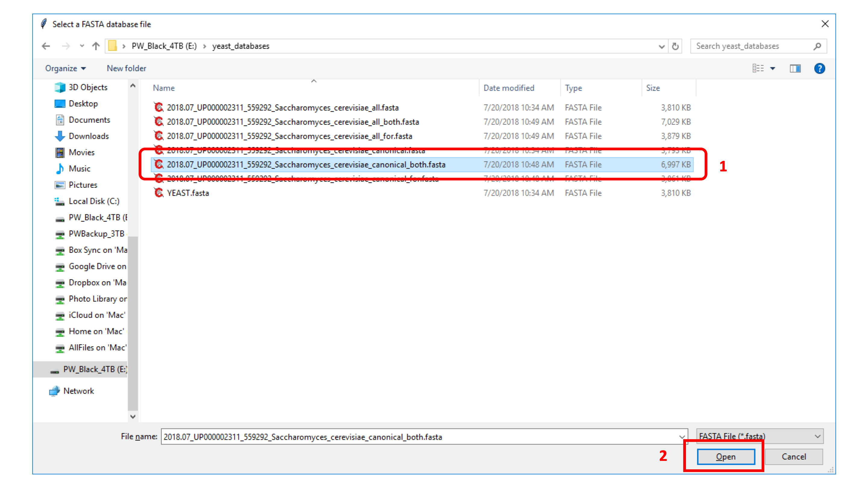Image resolution: width=868 pixels, height=488 pixels.
Task: Click the FASTA icon for cerevisiae_all_for.fasta
Action: pyautogui.click(x=157, y=136)
